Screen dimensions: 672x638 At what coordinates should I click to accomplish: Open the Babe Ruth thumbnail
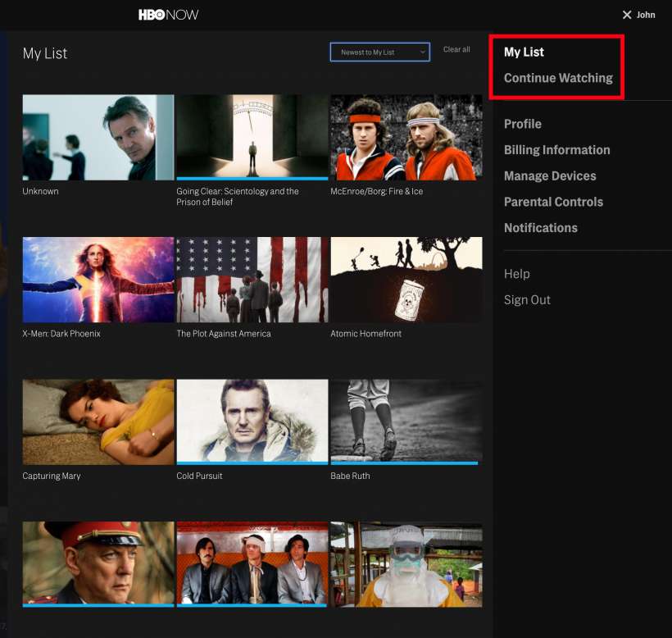click(406, 422)
